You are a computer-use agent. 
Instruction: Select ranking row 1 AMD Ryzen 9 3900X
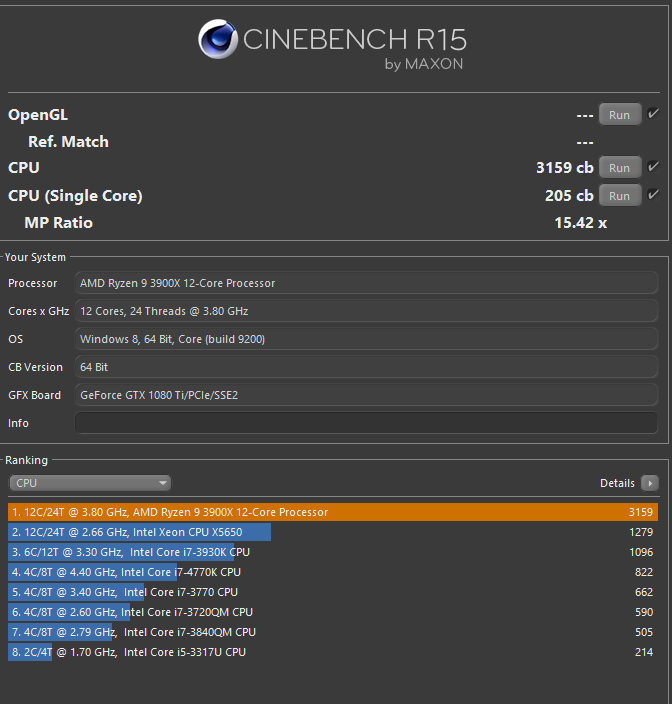click(333, 512)
